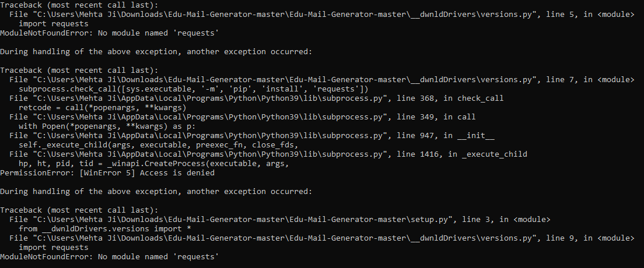Click the first 'During handling' exception notice

point(156,51)
